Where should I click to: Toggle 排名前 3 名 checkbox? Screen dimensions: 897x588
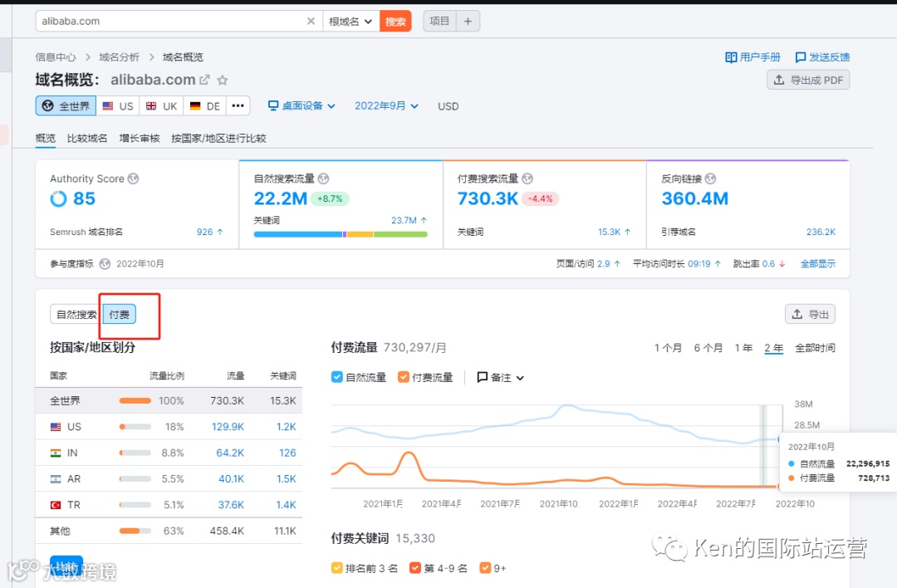click(337, 568)
